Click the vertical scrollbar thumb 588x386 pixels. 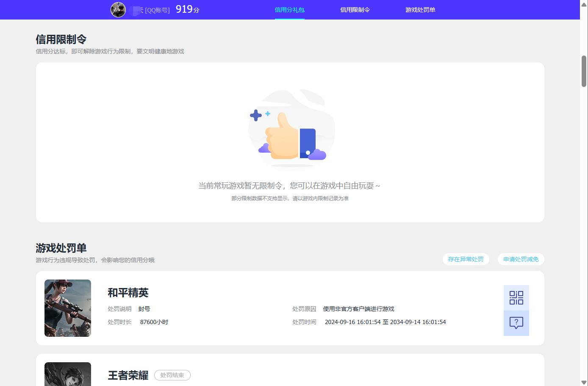pos(584,71)
